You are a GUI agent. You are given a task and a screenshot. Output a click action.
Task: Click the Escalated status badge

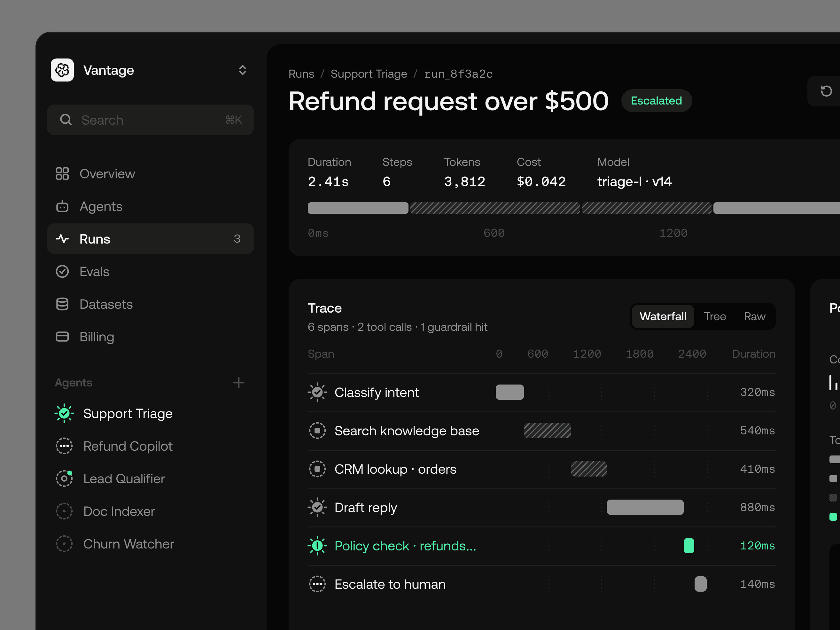[x=656, y=101]
